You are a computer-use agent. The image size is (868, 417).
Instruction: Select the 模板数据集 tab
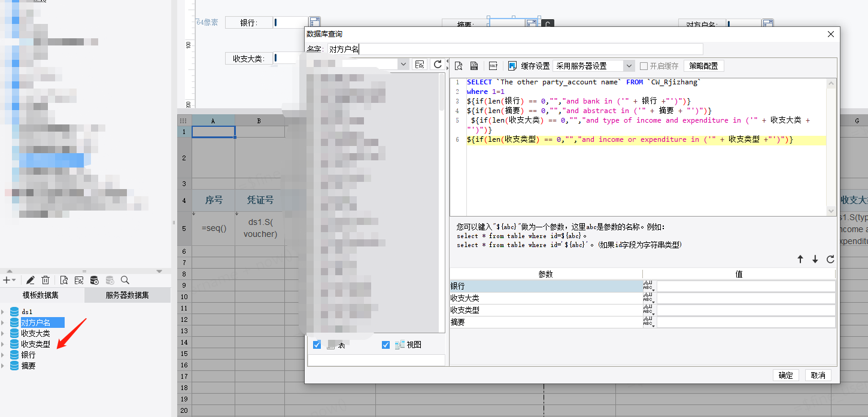[x=41, y=295]
